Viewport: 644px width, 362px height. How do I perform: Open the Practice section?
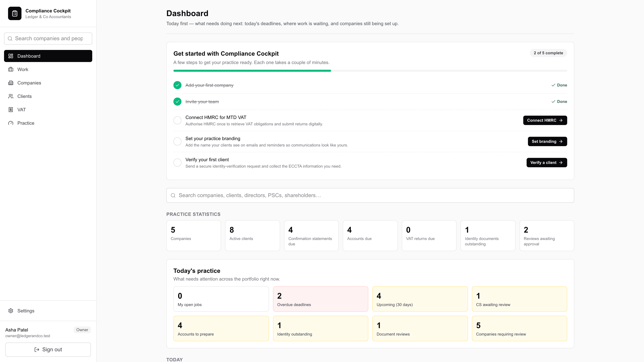[48, 123]
